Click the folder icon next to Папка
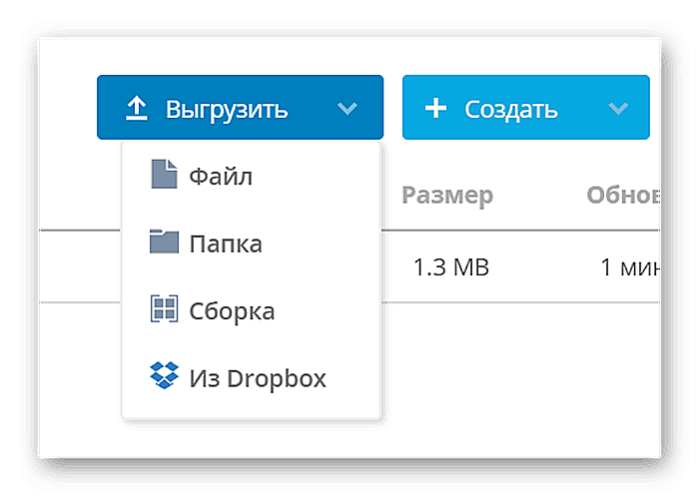This screenshot has width=699, height=496. (164, 241)
